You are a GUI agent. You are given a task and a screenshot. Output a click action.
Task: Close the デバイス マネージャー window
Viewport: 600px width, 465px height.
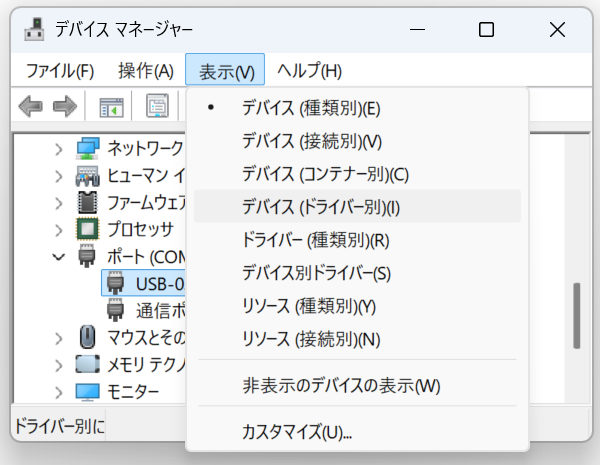click(x=557, y=29)
